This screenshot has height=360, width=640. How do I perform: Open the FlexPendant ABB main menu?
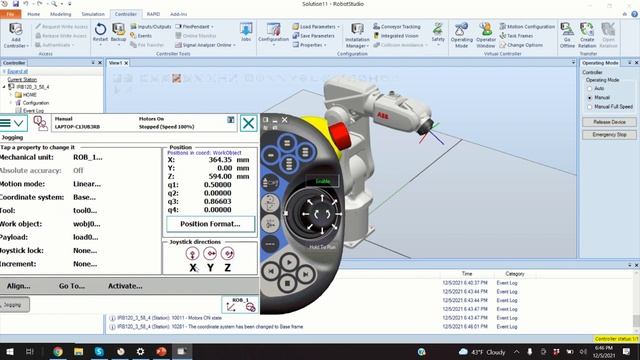pos(12,123)
